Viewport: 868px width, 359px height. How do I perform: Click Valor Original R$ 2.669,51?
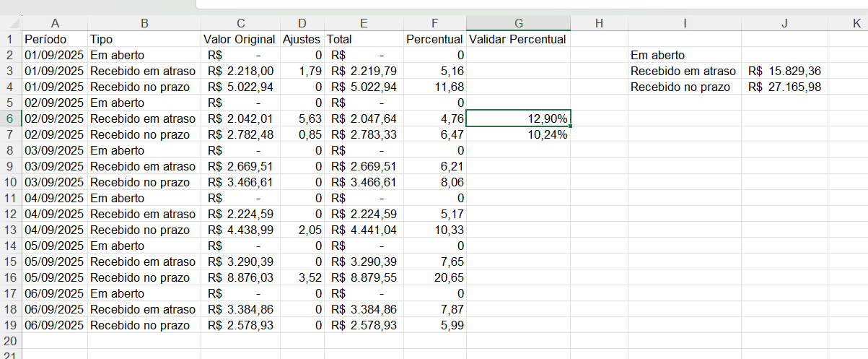240,166
